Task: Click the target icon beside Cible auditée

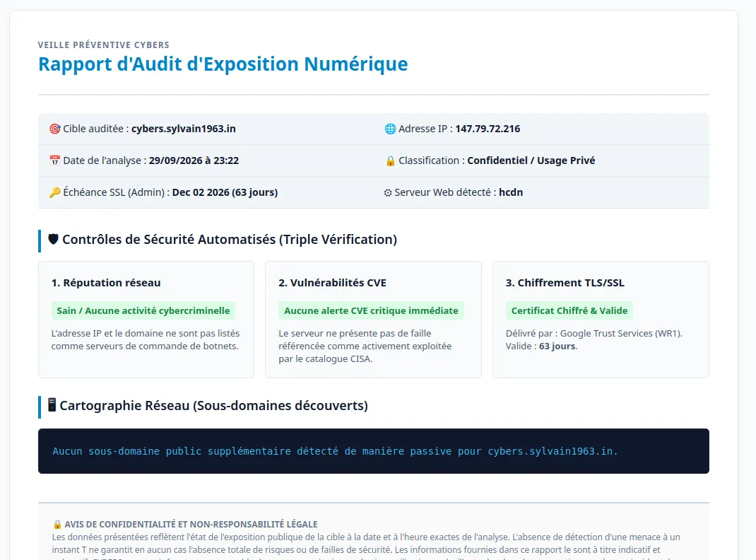Action: click(55, 129)
